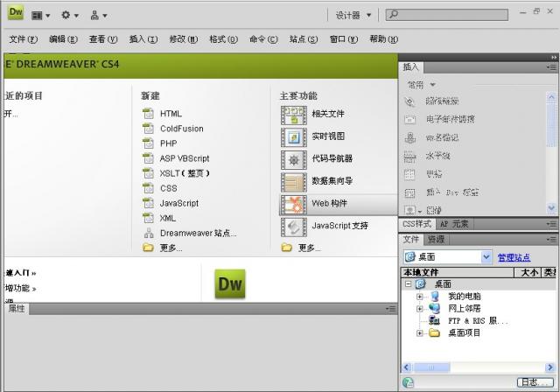Open the 查看(V) menu
This screenshot has width=560, height=392.
[x=103, y=39]
